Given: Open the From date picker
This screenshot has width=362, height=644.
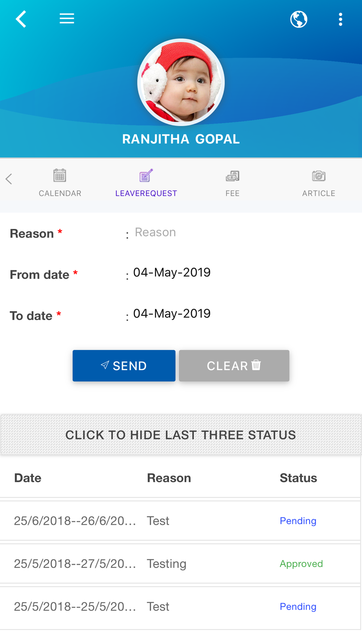Looking at the screenshot, I should click(172, 272).
